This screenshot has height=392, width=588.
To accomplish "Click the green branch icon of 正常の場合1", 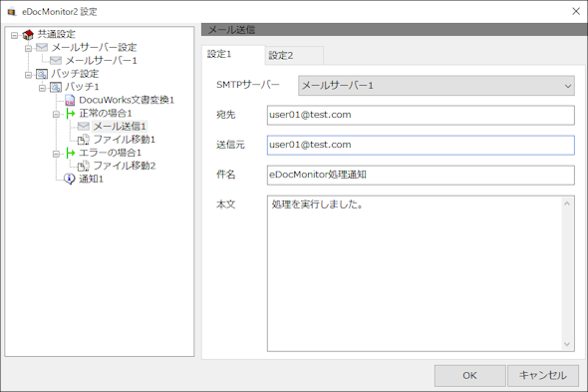I will point(70,114).
